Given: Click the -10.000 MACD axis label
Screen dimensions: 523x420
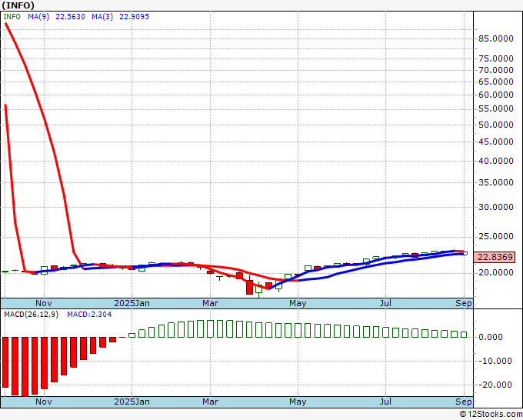Looking at the screenshot, I should click(495, 361).
